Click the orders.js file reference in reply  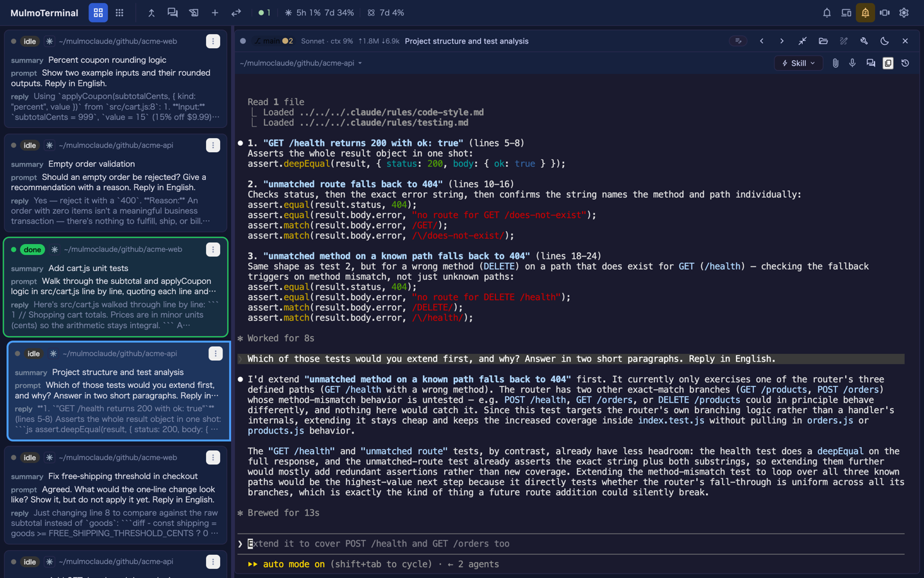pos(830,421)
